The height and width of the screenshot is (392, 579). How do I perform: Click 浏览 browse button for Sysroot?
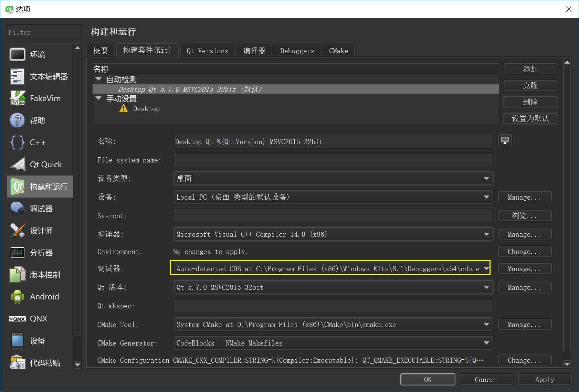525,215
